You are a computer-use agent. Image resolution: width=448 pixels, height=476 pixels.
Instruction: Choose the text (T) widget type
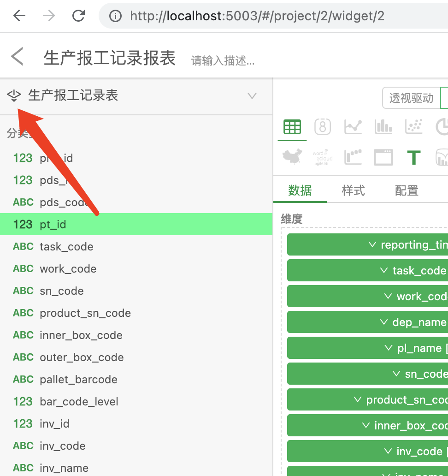(413, 157)
